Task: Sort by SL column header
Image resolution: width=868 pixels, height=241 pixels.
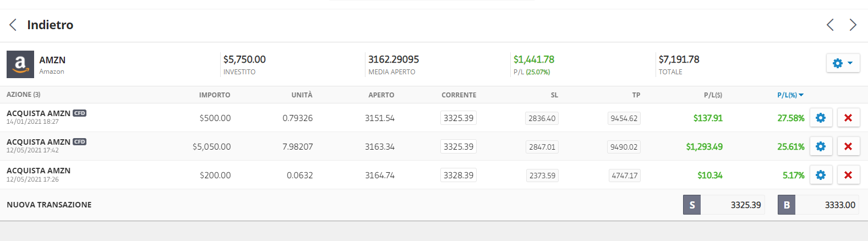Action: 554,95
